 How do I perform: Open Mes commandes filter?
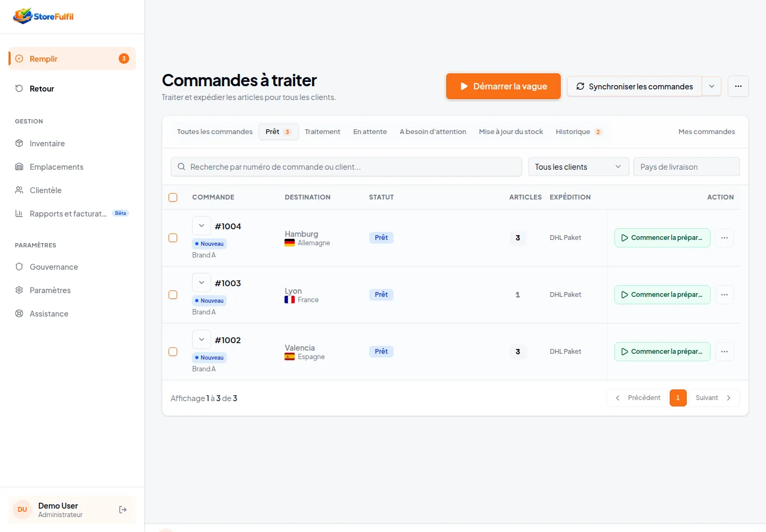pyautogui.click(x=706, y=131)
